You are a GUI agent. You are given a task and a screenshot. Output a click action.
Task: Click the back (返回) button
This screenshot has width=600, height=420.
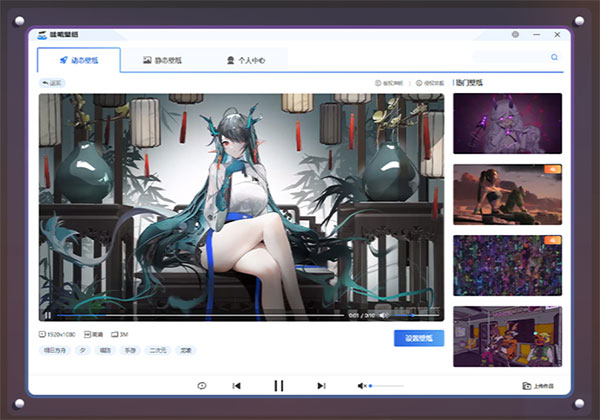click(x=52, y=83)
